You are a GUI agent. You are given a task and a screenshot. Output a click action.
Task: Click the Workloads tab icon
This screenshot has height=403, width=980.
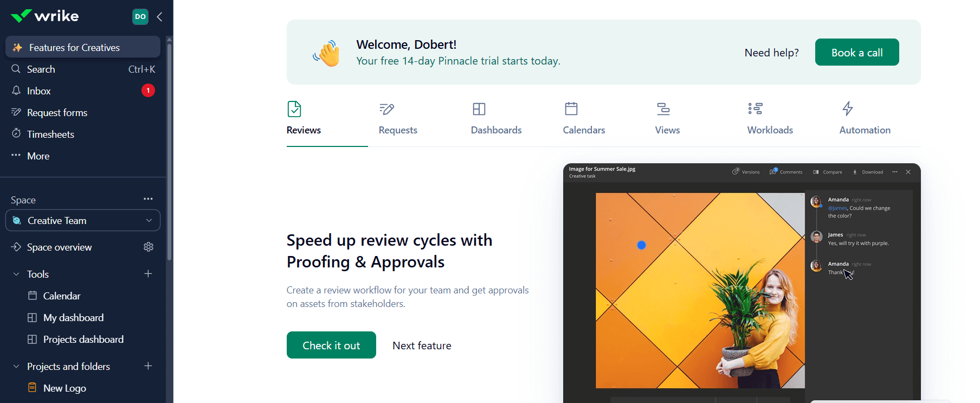tap(756, 109)
